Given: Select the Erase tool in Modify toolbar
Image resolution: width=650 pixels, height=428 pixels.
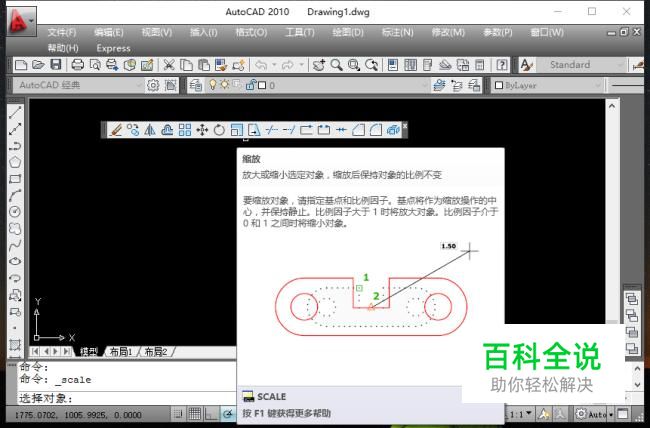Looking at the screenshot, I should 115,130.
